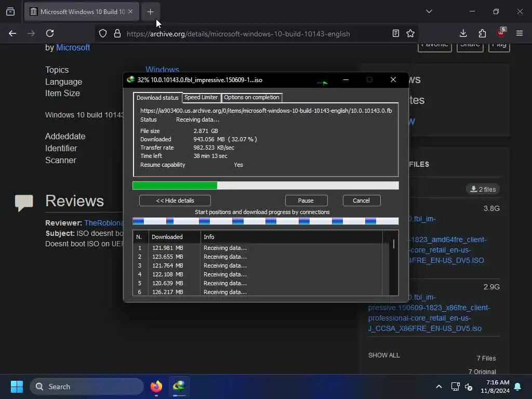Switch to the Download status tab

point(157,98)
